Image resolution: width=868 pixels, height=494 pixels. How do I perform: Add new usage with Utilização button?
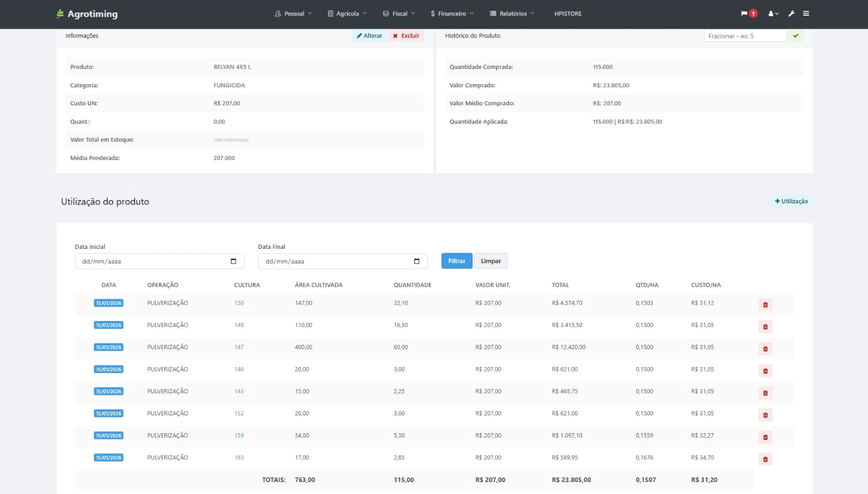tap(791, 201)
